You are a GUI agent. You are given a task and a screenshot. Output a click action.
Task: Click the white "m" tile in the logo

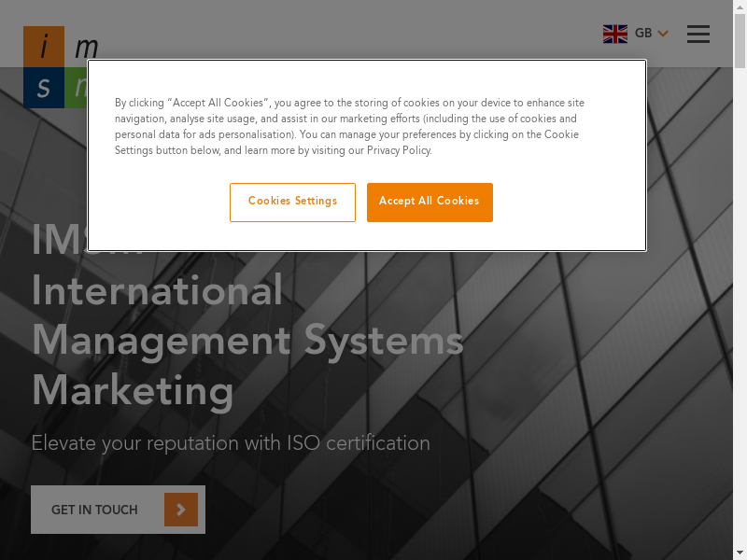pos(84,46)
